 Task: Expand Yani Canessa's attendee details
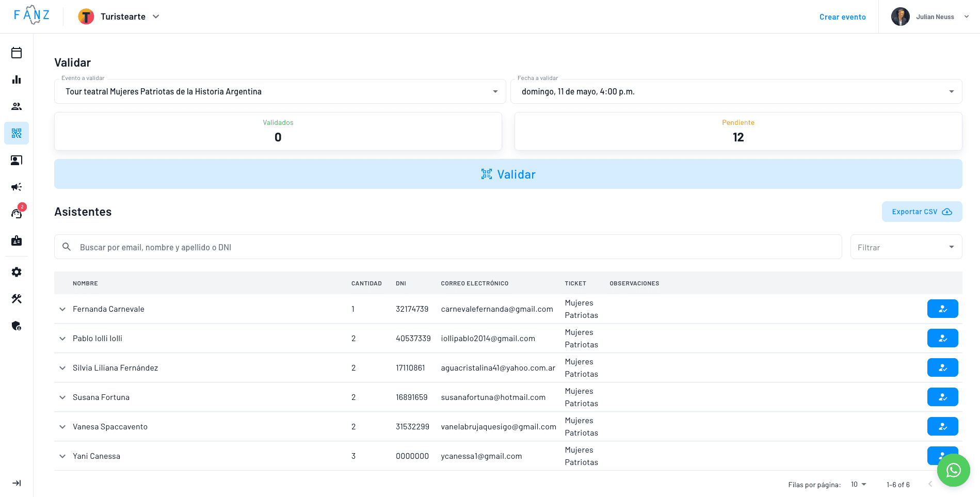click(62, 456)
